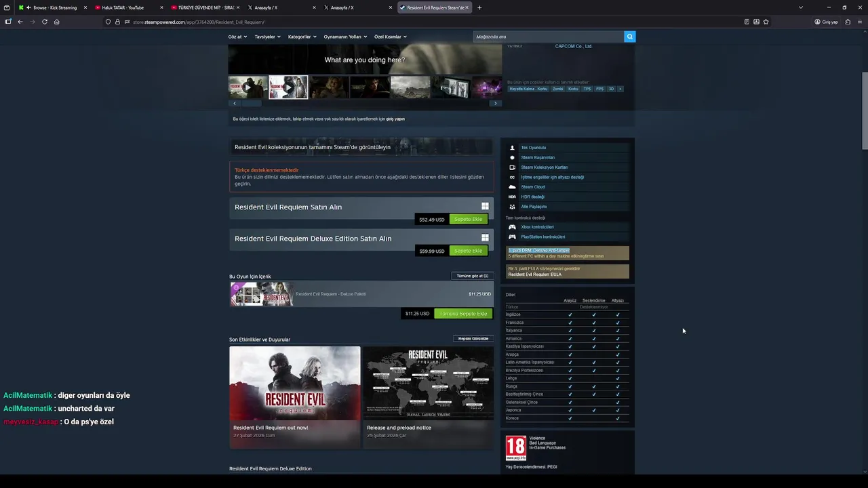Click the site lock icon in address bar
The width and height of the screenshot is (868, 488).
coord(117,22)
